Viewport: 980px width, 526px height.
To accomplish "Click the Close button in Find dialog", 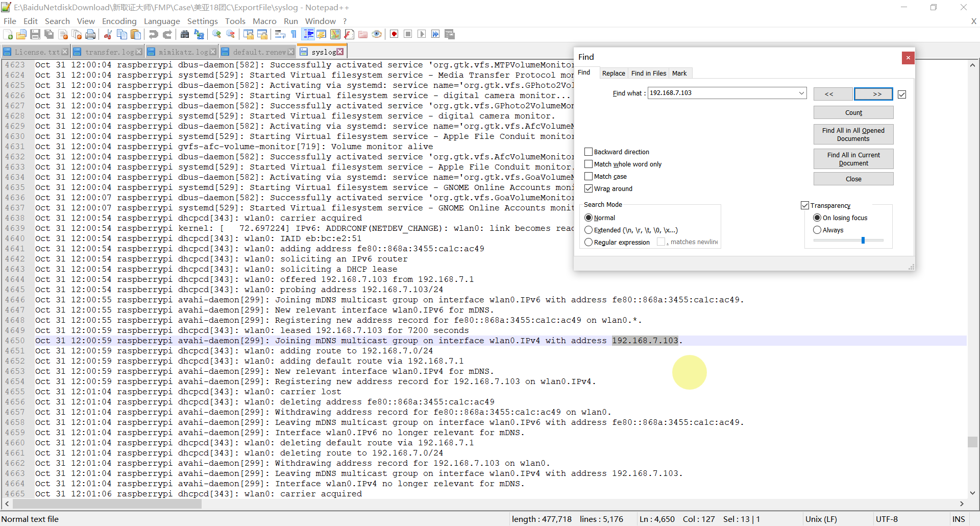I will [853, 179].
